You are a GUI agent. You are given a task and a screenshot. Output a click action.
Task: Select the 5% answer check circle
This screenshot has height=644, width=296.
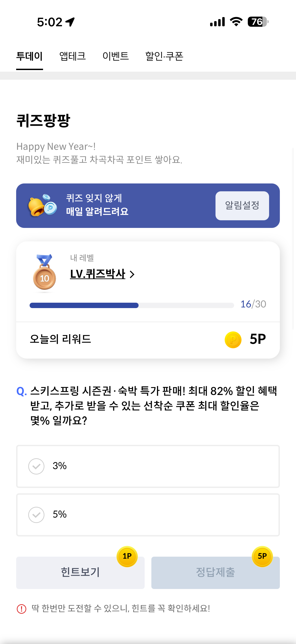[x=36, y=515]
